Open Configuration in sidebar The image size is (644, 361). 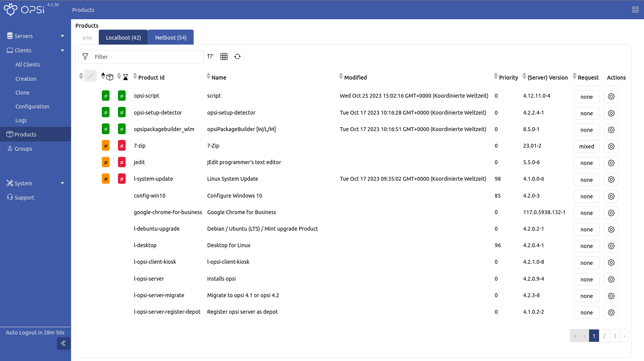click(x=32, y=106)
